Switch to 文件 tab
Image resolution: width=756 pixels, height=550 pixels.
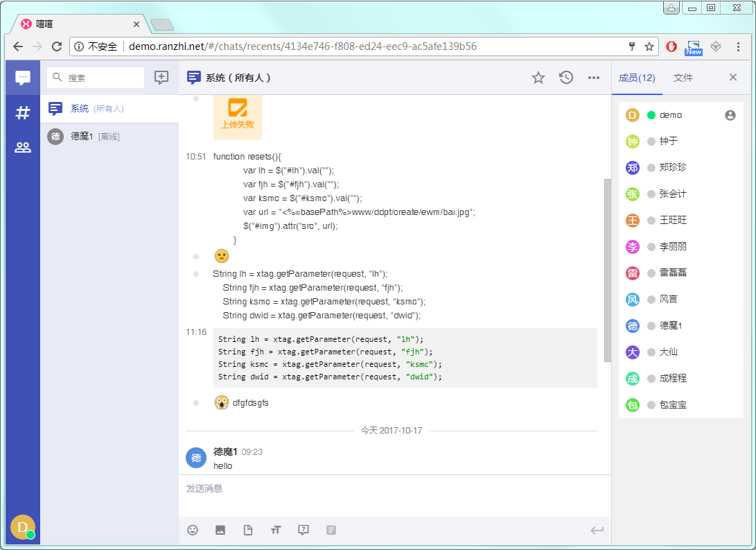tap(683, 78)
